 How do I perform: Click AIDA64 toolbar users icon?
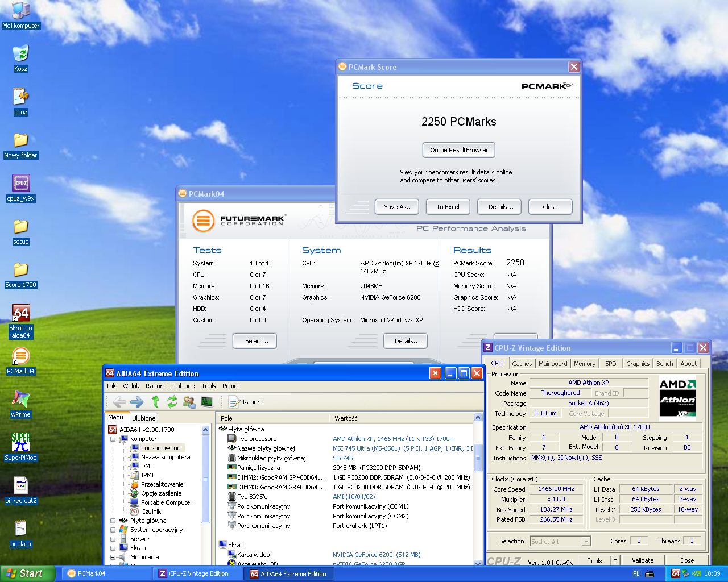pos(189,402)
